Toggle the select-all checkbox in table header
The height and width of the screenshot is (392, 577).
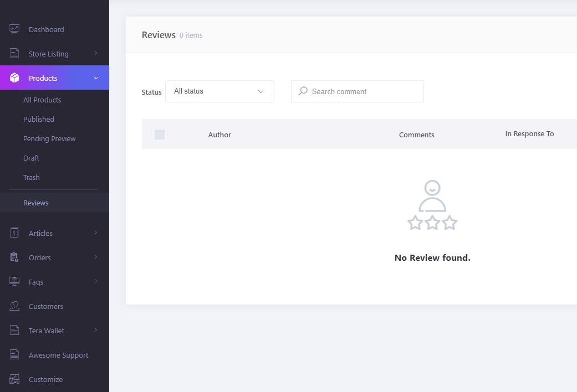coord(160,135)
